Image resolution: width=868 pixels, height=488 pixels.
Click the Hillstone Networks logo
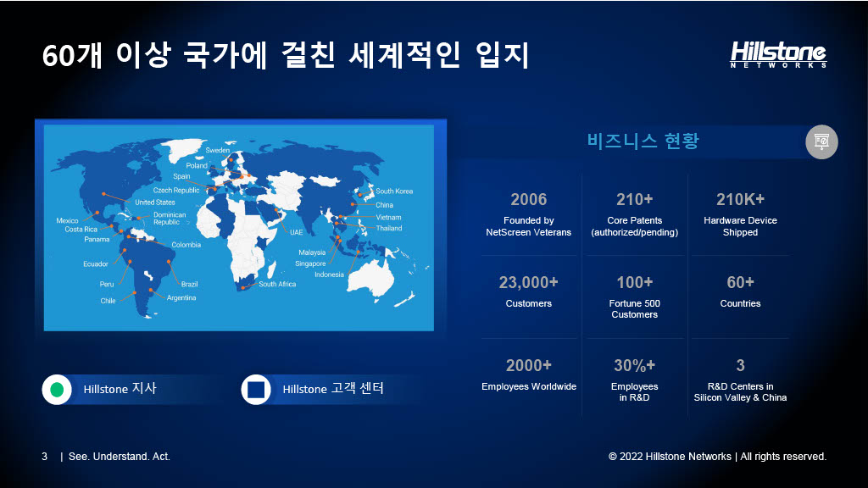778,55
